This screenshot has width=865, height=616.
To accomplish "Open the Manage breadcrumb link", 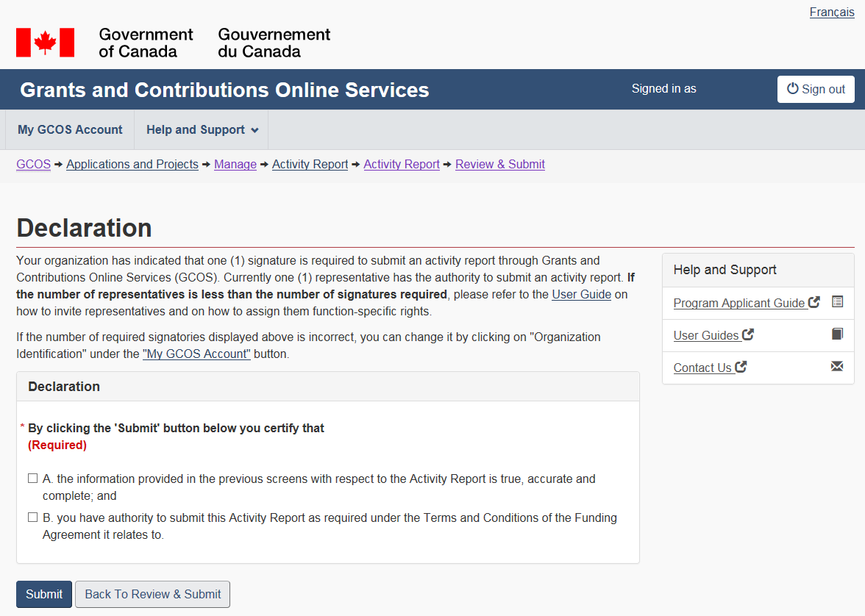I will click(235, 165).
